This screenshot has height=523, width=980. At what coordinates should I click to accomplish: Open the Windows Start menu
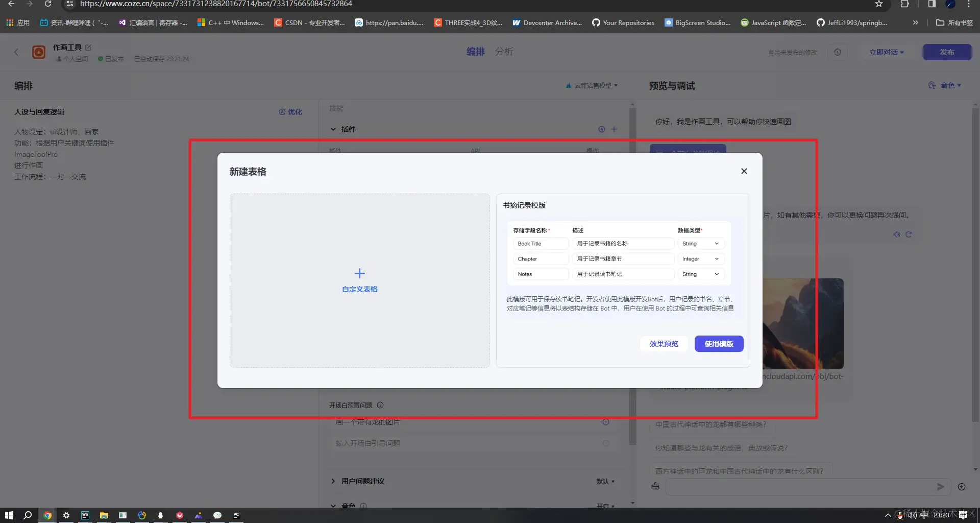pos(9,515)
